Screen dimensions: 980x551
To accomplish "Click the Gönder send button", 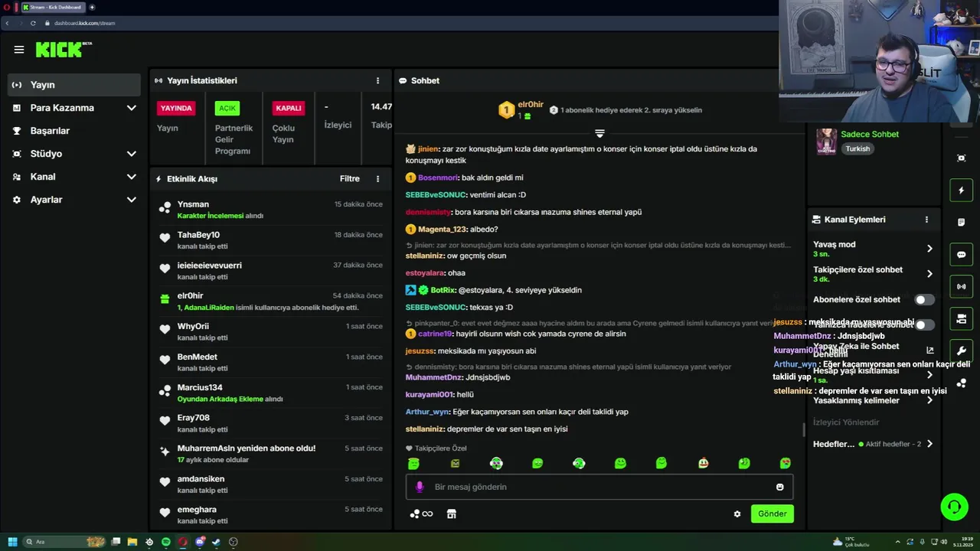I will [772, 514].
